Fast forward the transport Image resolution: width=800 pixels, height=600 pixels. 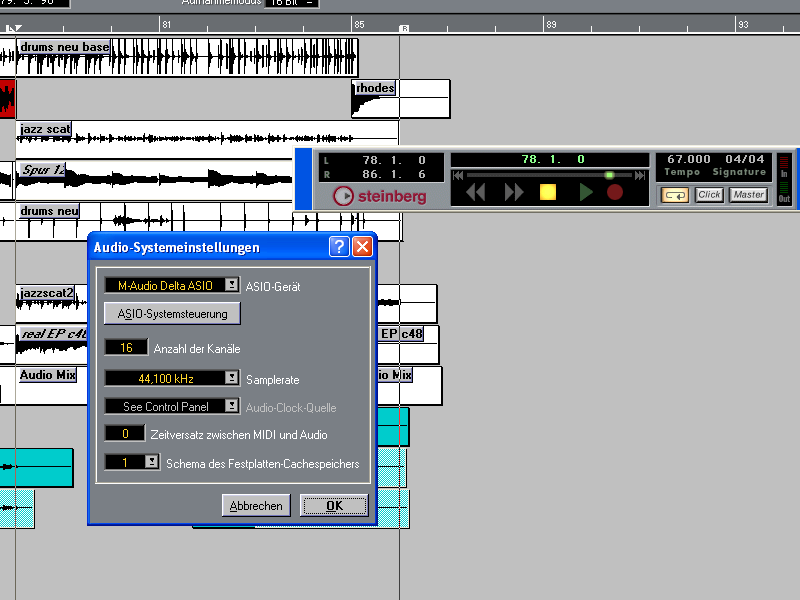click(x=513, y=192)
